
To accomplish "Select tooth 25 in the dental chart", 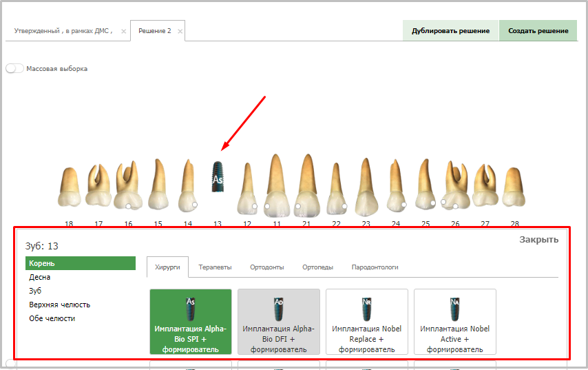I will 426,184.
